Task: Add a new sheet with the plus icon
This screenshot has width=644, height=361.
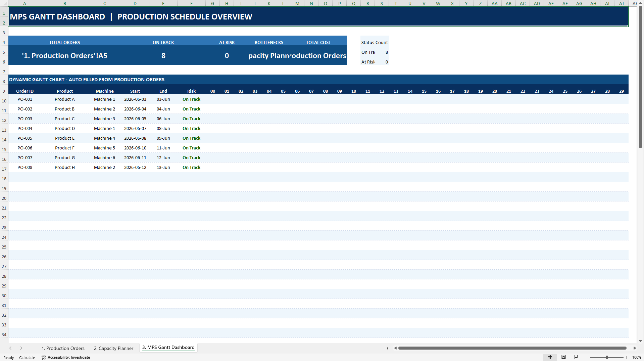Action: [x=215, y=348]
